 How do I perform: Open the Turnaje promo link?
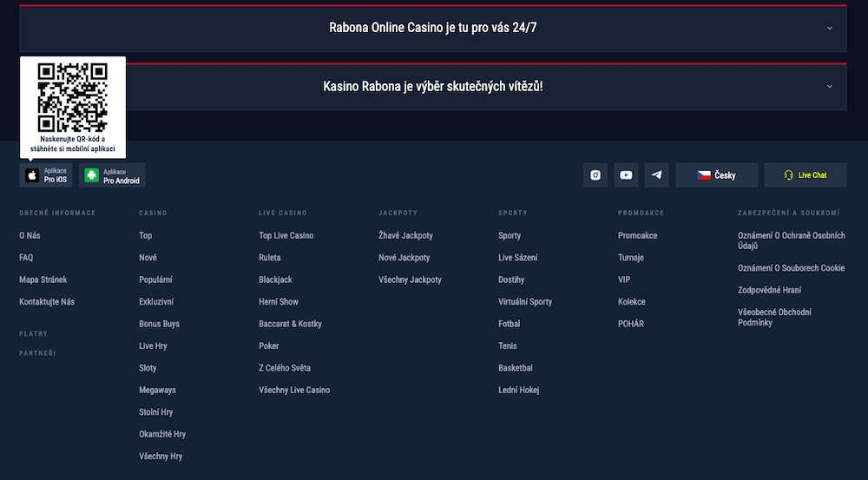pos(630,258)
